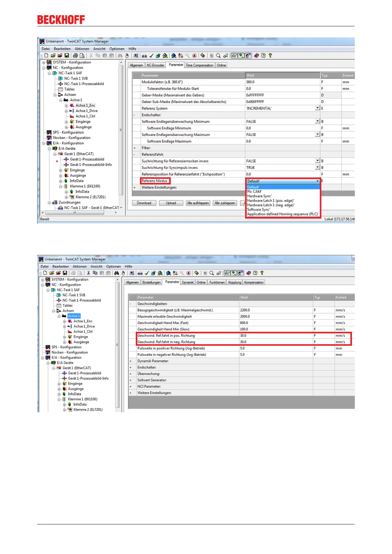The width and height of the screenshot is (392, 554).
Task: Select Nocken - Konfiguration in lower screenshot tree
Action: (69, 352)
